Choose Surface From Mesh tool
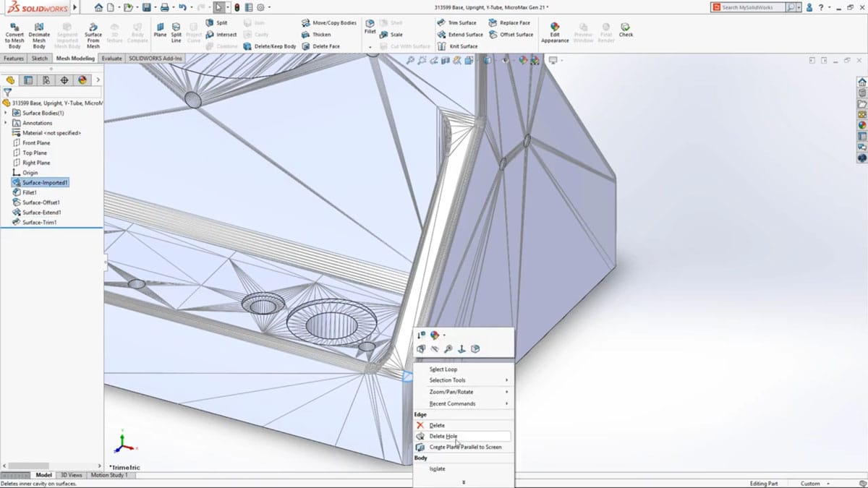868x488 pixels. (93, 35)
